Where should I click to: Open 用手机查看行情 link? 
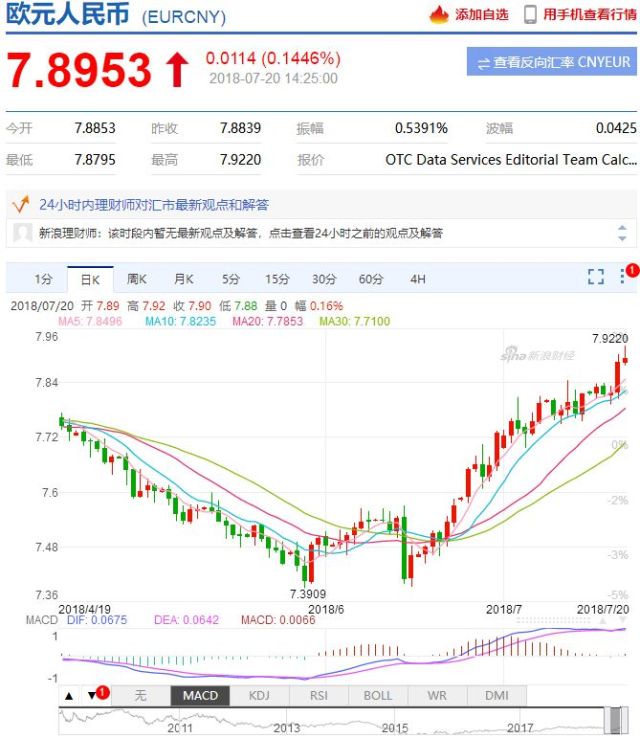[x=590, y=15]
